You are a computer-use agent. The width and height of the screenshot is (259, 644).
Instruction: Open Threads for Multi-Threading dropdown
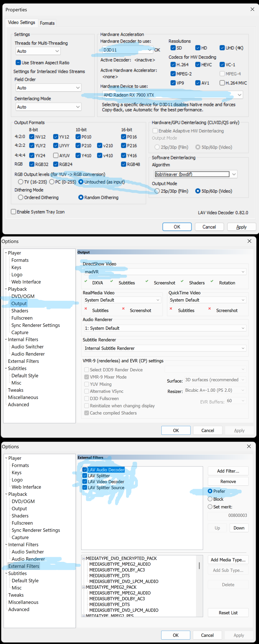(x=38, y=51)
